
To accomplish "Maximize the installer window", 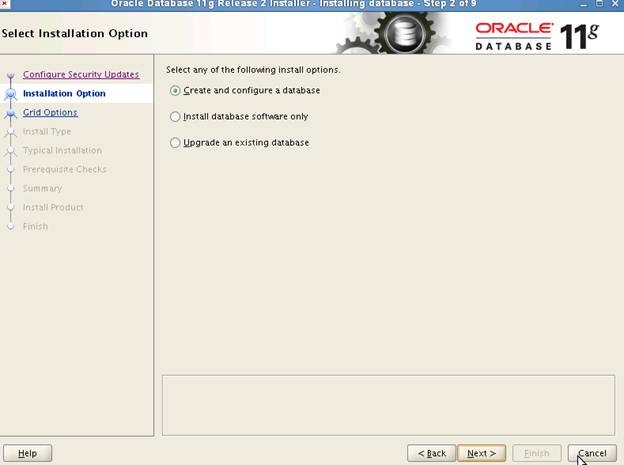I will coord(599,4).
